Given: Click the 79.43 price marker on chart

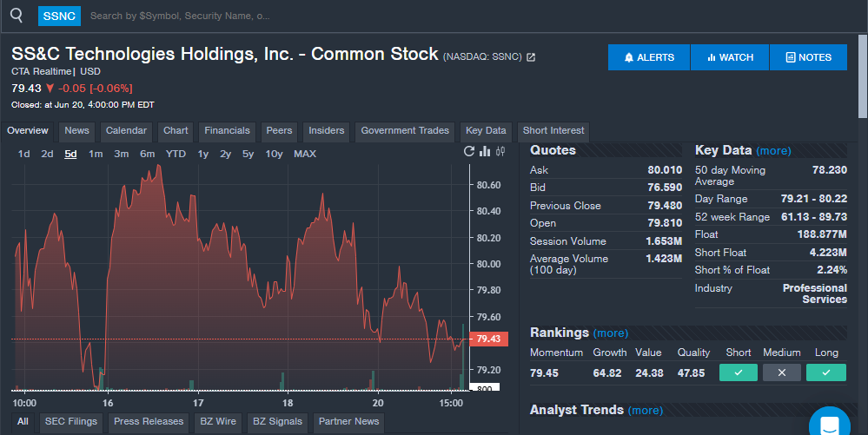Looking at the screenshot, I should 489,339.
